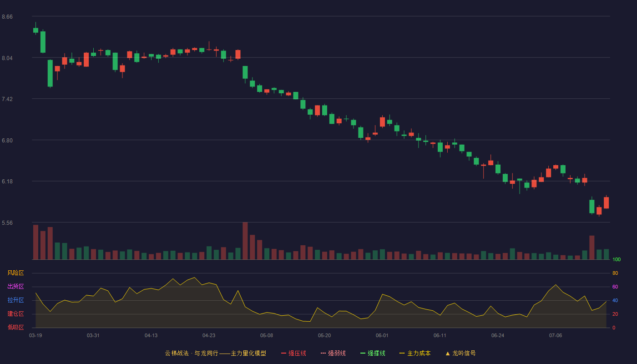Toggle the 龙吟信号 triangle legend entry
Viewport: 637px width, 364px height.
460,353
